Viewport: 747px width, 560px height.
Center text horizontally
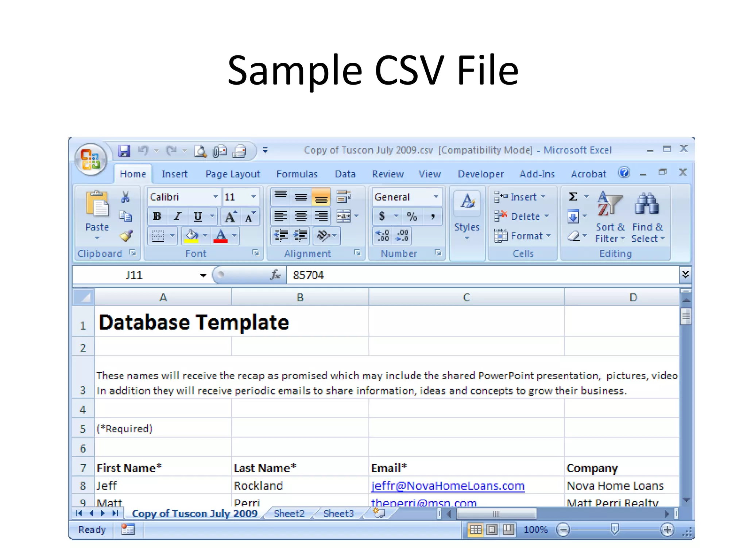pyautogui.click(x=301, y=216)
